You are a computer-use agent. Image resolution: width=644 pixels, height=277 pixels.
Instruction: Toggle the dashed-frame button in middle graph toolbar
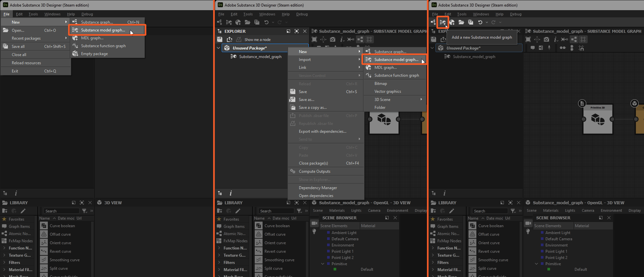(x=369, y=39)
